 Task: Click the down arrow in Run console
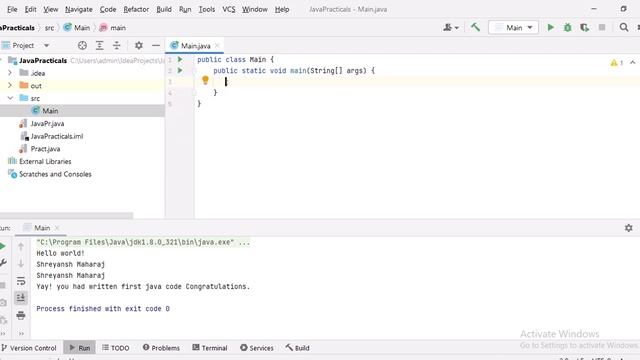(x=21, y=263)
